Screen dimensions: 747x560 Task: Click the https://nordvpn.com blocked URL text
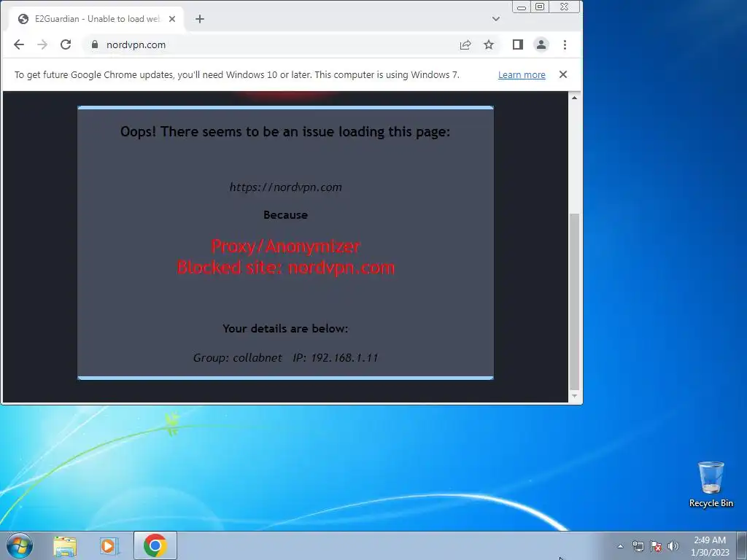[286, 187]
